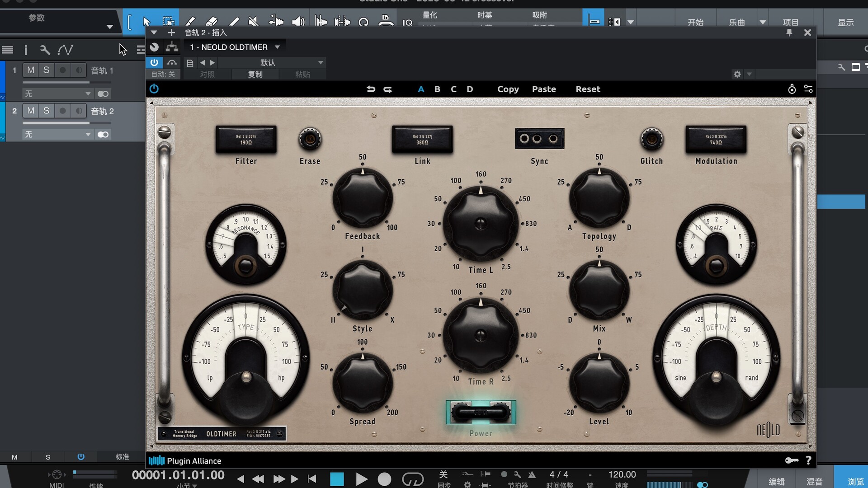Expand plugin window menu arrow beside plus

point(154,33)
